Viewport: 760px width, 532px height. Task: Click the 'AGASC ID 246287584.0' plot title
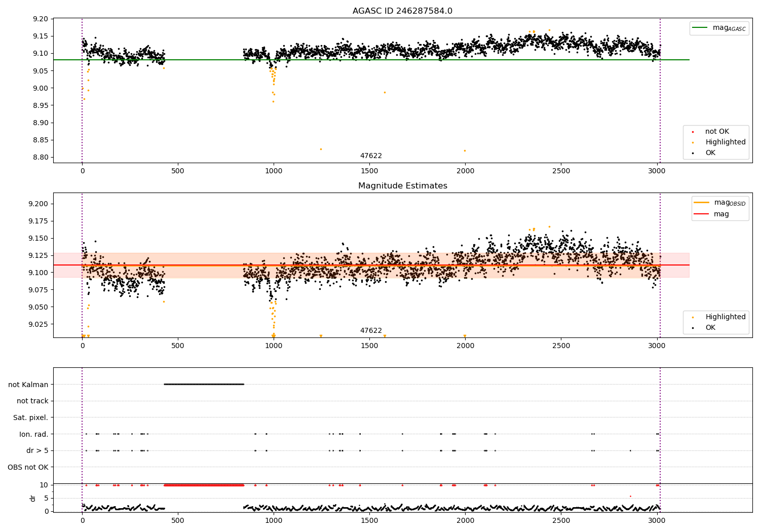[x=402, y=11]
